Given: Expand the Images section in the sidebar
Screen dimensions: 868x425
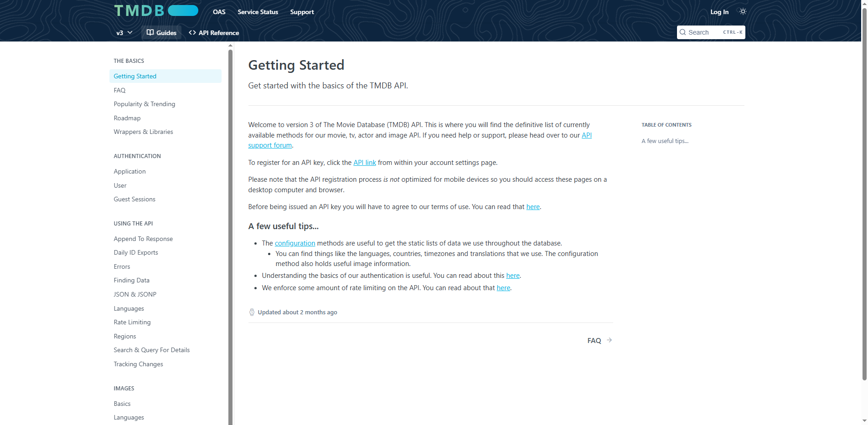Looking at the screenshot, I should [124, 388].
